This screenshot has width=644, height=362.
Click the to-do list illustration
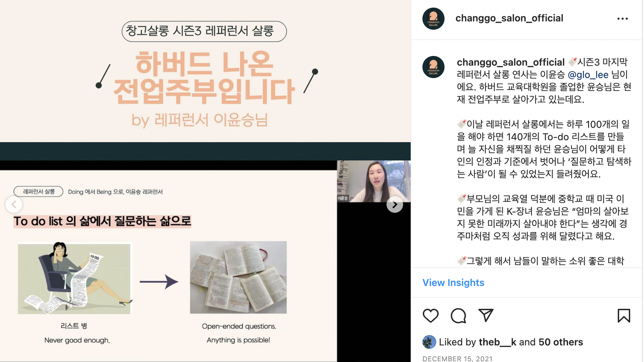coord(74,278)
